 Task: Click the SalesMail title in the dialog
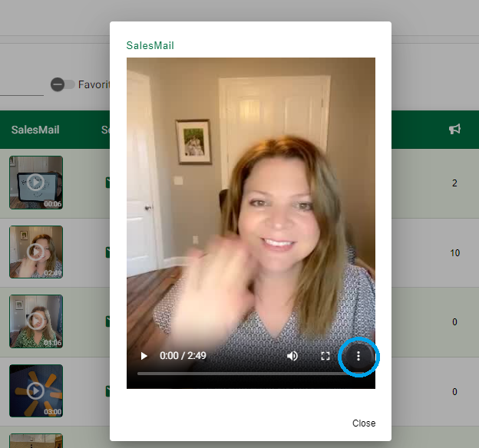click(x=150, y=45)
